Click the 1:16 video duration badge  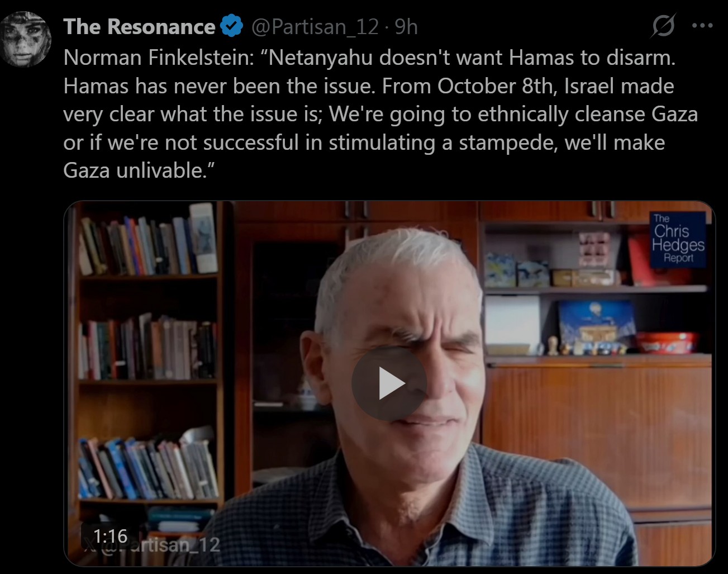(110, 537)
